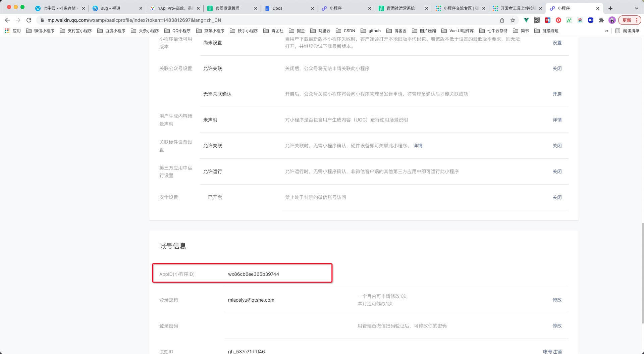Click 开启 for 无需关联确认
Viewport: 644px width, 354px height.
(557, 94)
